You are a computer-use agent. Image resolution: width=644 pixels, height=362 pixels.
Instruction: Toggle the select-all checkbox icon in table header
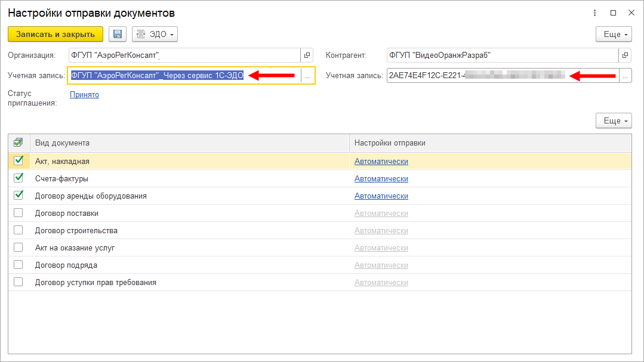[x=19, y=143]
